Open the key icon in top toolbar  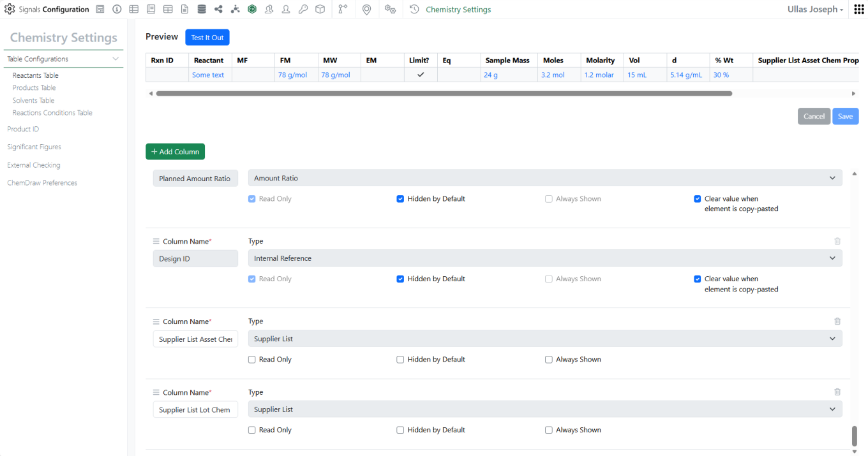pos(303,10)
